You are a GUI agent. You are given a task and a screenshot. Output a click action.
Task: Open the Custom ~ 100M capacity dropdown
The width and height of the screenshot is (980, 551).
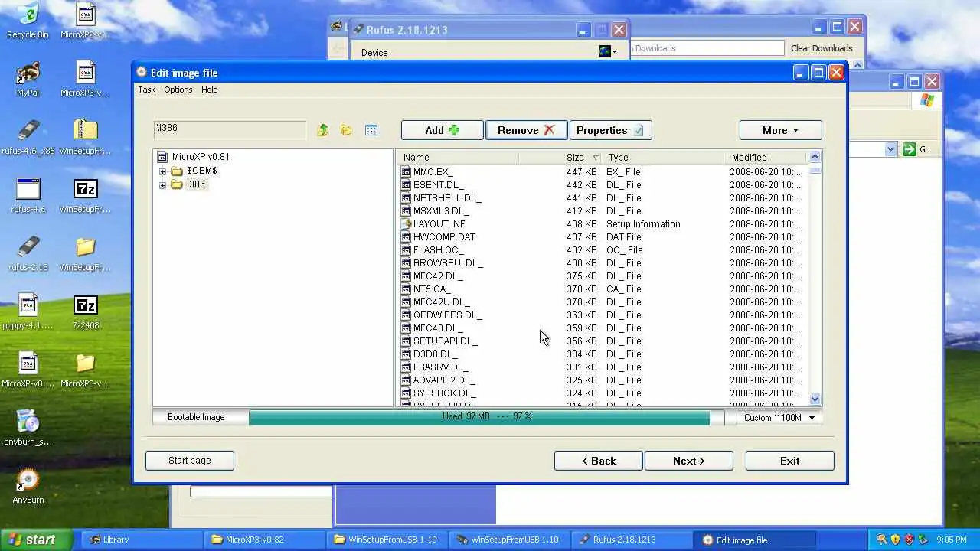click(x=779, y=418)
